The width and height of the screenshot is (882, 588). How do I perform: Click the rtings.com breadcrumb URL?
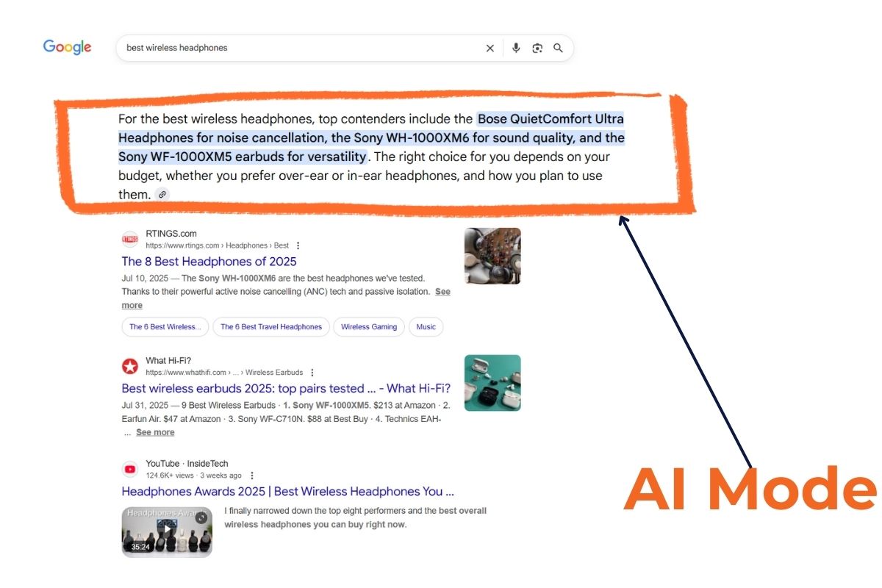(218, 245)
